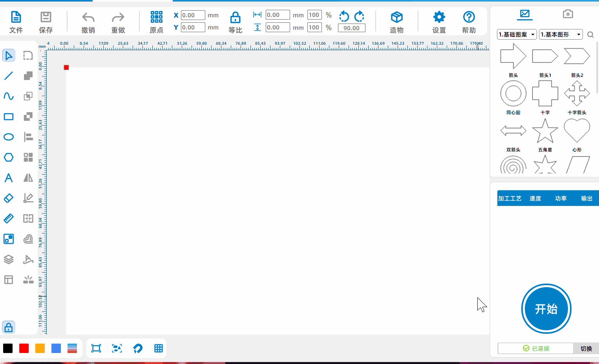The image size is (599, 364).
Task: Click the shape search magnifier
Action: (590, 35)
